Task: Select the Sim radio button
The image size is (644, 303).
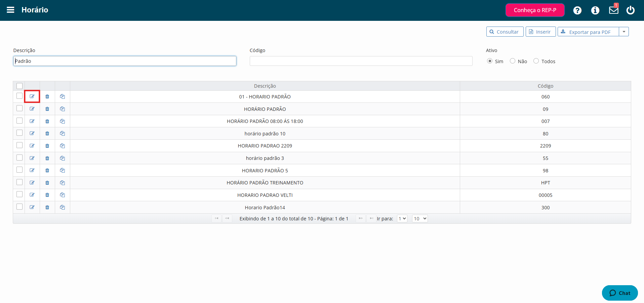Action: pos(490,61)
